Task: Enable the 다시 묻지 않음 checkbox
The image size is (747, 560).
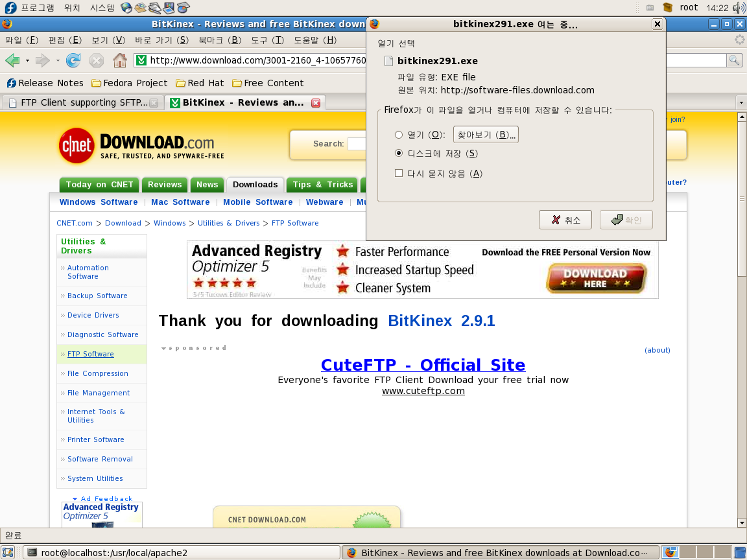Action: point(399,173)
